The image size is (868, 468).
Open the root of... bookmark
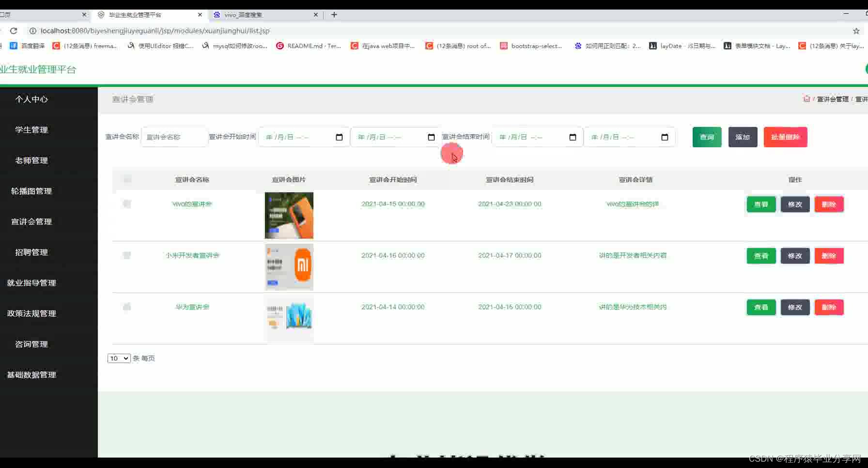tap(458, 46)
